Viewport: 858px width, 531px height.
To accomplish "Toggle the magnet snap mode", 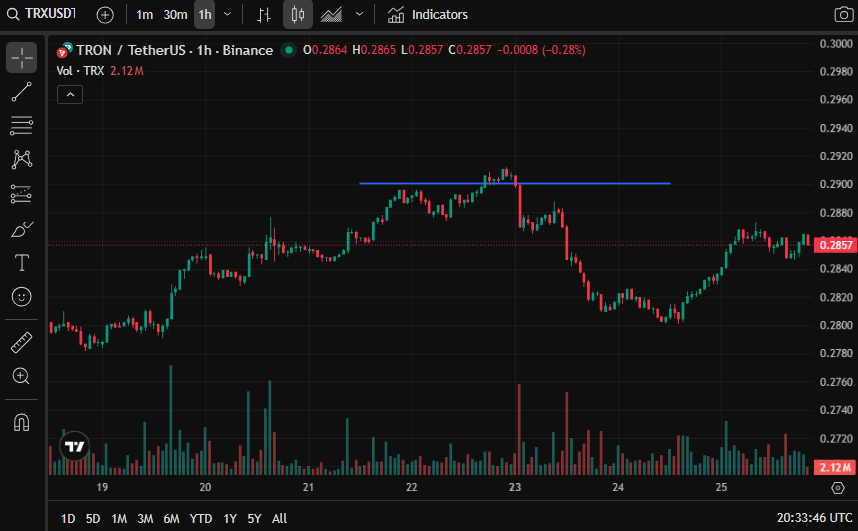I will tap(21, 423).
